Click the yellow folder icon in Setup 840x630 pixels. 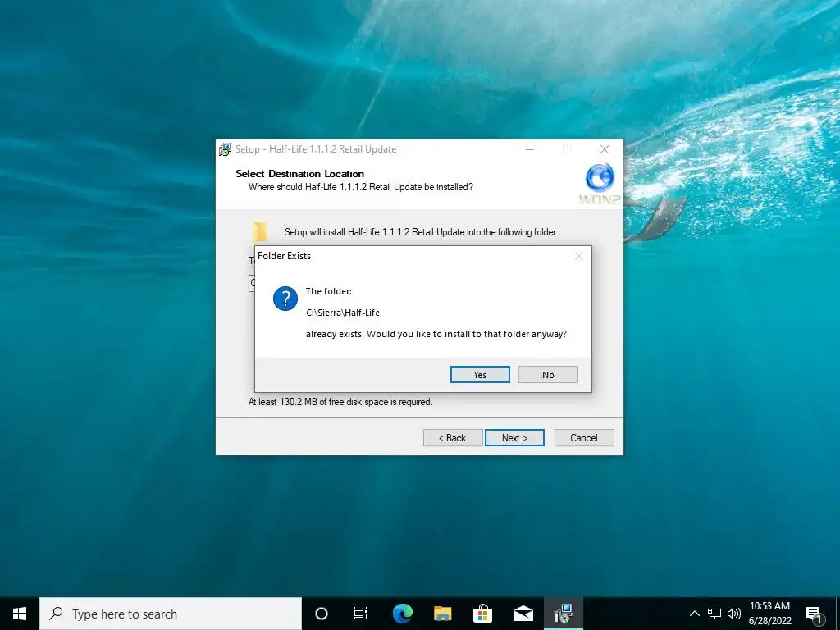[260, 231]
